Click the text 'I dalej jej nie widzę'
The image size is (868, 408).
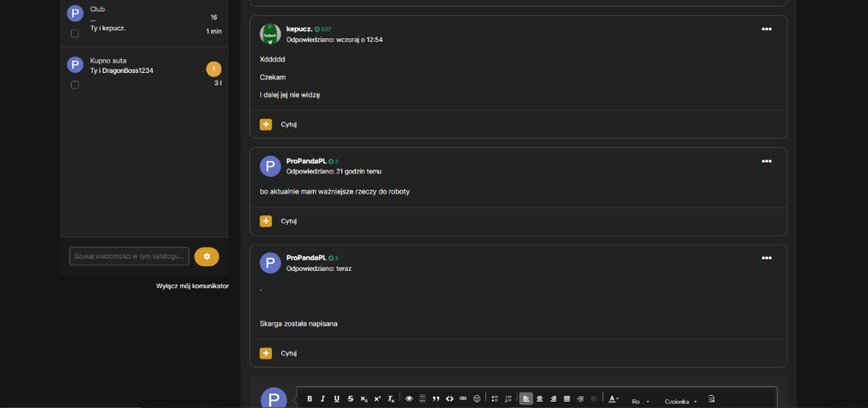290,95
